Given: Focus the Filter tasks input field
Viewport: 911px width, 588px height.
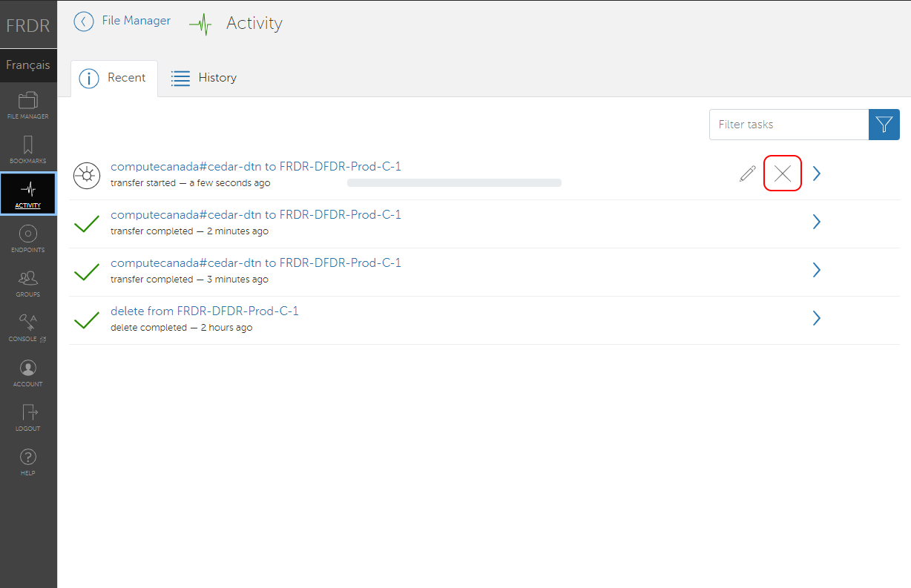Looking at the screenshot, I should click(x=789, y=125).
